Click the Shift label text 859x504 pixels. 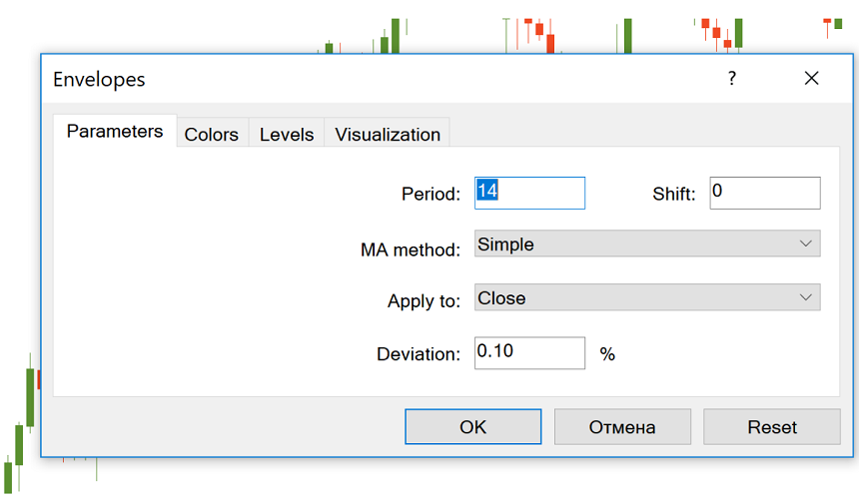coord(673,194)
